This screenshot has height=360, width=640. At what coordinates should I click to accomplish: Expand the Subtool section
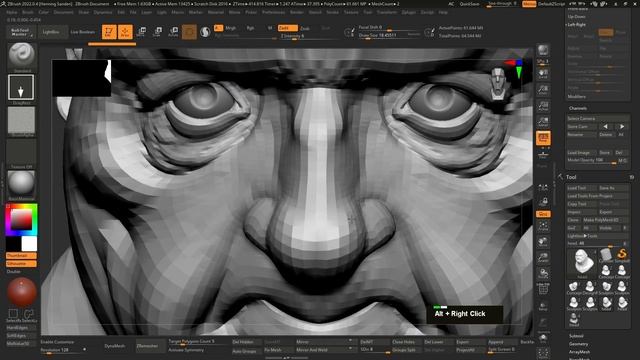click(576, 336)
